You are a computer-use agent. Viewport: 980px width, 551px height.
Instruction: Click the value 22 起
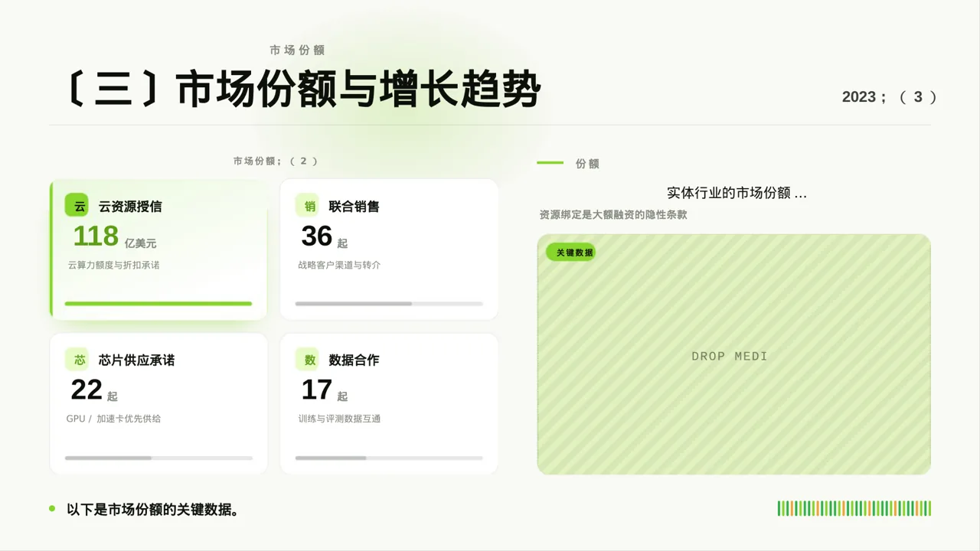[x=94, y=390]
